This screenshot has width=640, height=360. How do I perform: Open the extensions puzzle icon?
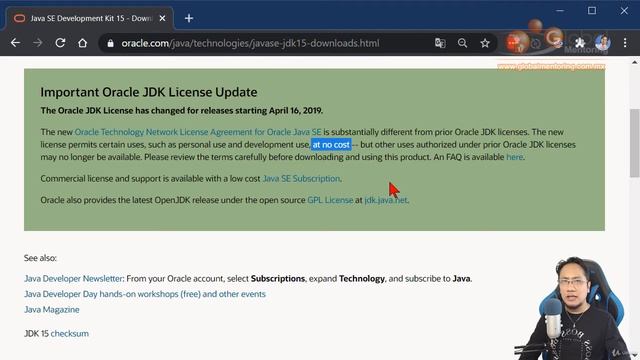(580, 43)
